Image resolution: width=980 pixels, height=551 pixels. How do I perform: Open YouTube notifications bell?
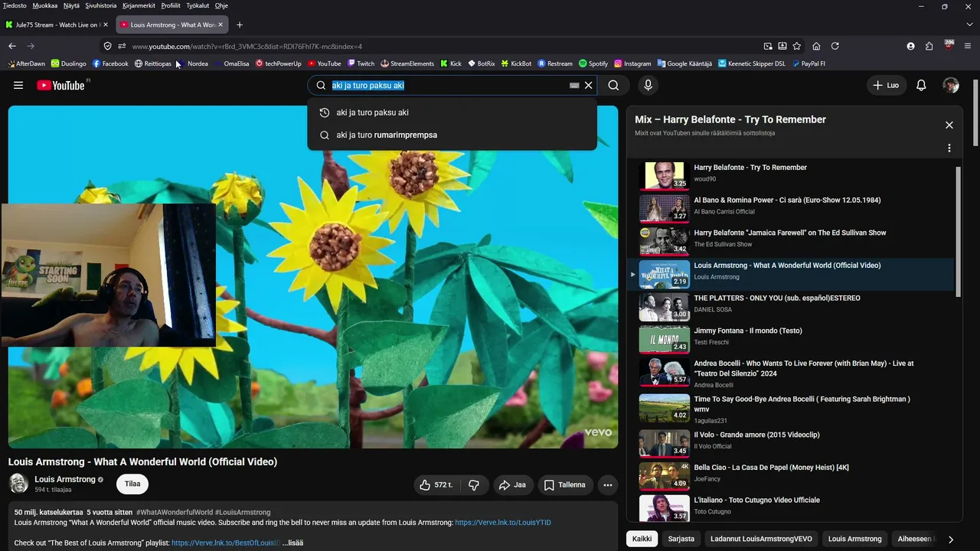921,86
